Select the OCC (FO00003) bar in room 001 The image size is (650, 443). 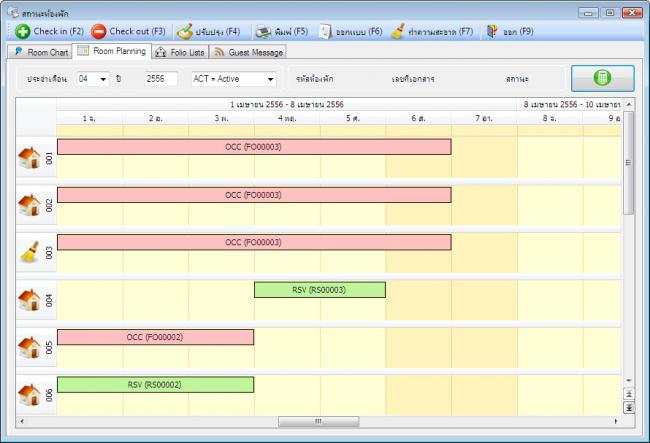click(254, 147)
